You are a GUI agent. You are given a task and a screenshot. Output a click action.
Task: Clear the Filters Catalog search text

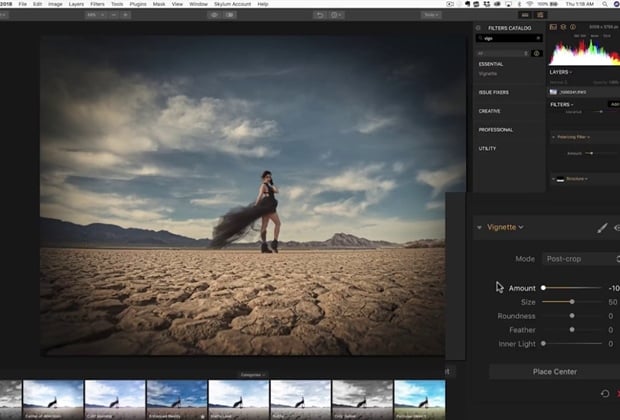[538, 38]
